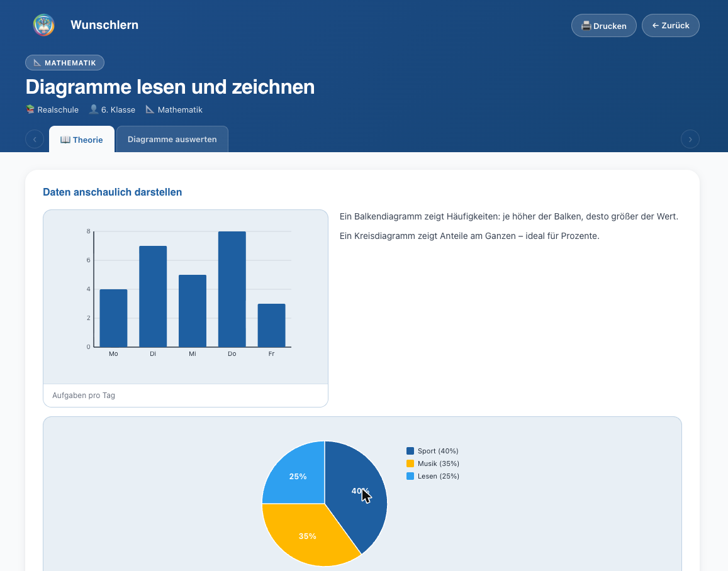Image resolution: width=728 pixels, height=571 pixels.
Task: Click the heading Daten anschaulich darstellen
Action: click(x=113, y=192)
